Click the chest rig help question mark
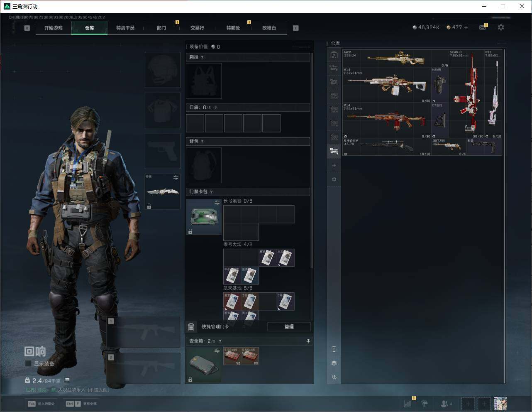Image resolution: width=532 pixels, height=412 pixels. tap(203, 57)
